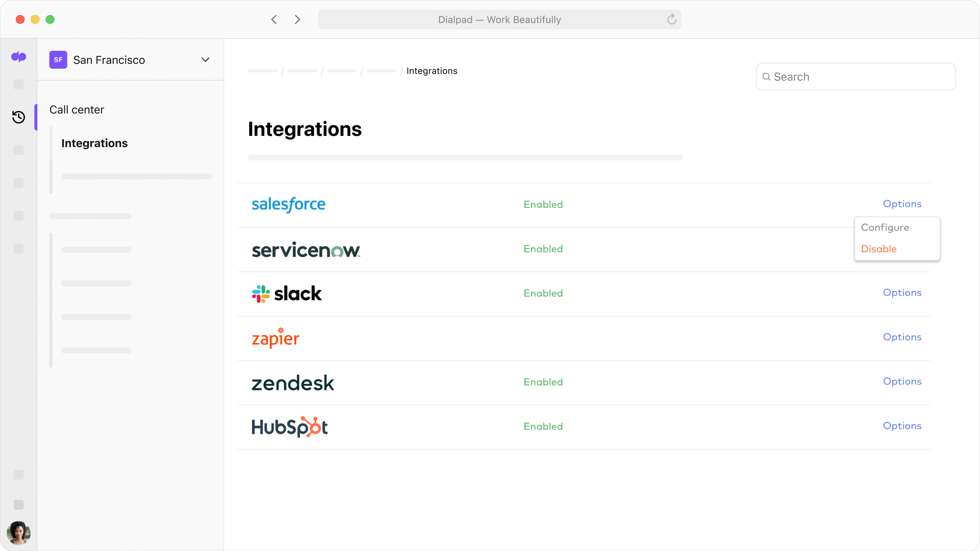Choose Configure from the options menu
This screenshot has height=551, width=980.
[x=885, y=228]
